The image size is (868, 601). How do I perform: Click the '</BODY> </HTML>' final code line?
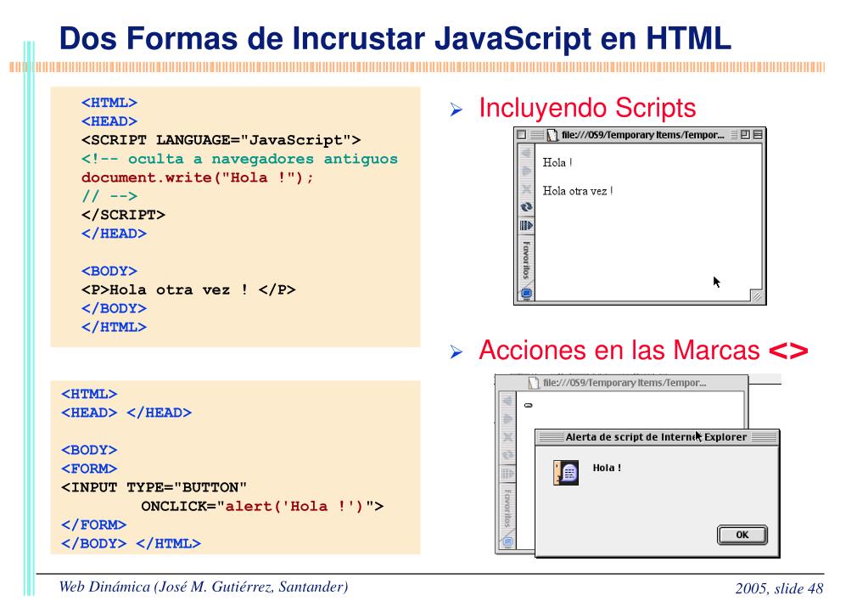(x=131, y=543)
